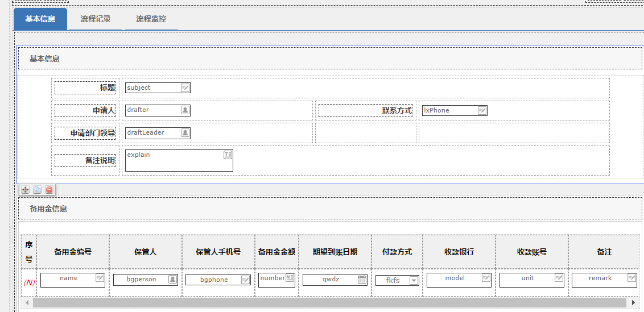
Task: Click the 期望到账日期 column header
Action: point(335,252)
